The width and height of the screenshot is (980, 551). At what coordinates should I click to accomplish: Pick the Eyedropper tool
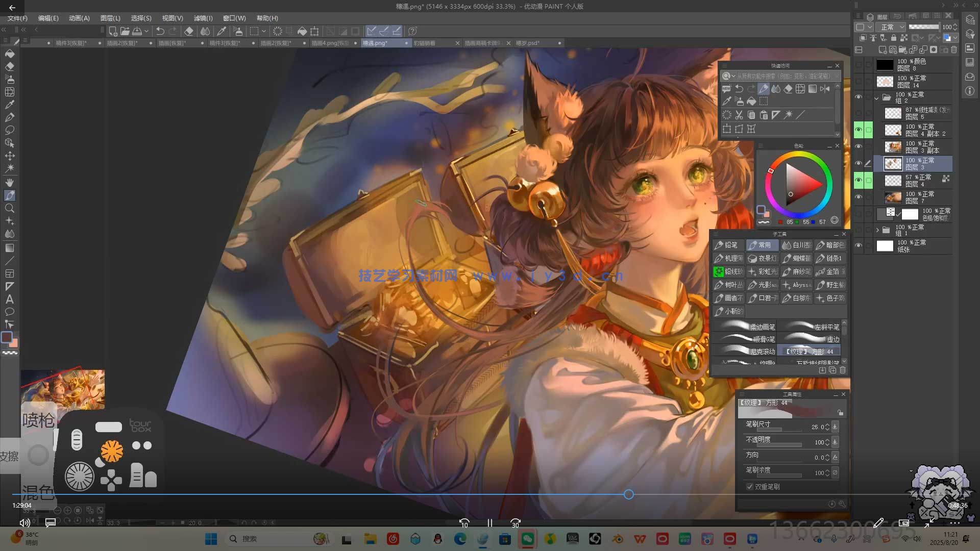(x=9, y=105)
